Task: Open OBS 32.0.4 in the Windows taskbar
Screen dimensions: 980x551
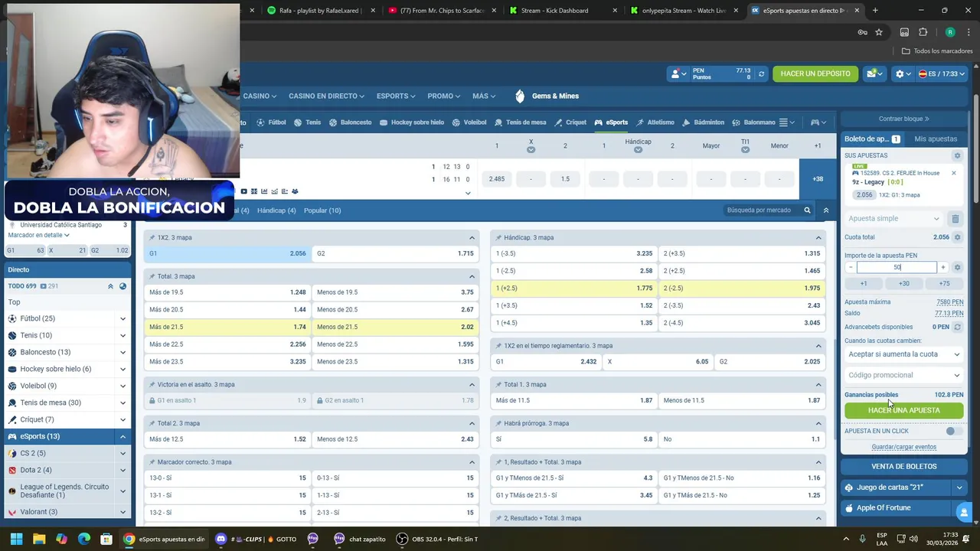Action: [x=437, y=539]
